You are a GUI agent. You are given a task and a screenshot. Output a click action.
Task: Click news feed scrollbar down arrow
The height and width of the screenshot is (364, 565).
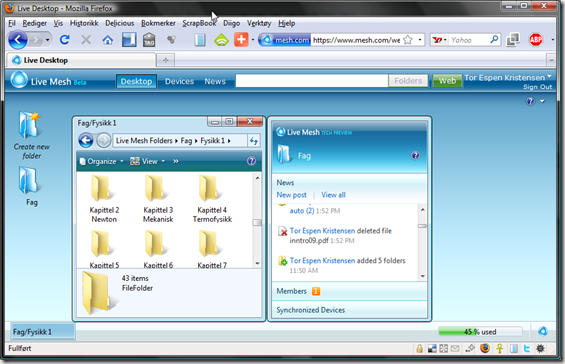pyautogui.click(x=423, y=276)
